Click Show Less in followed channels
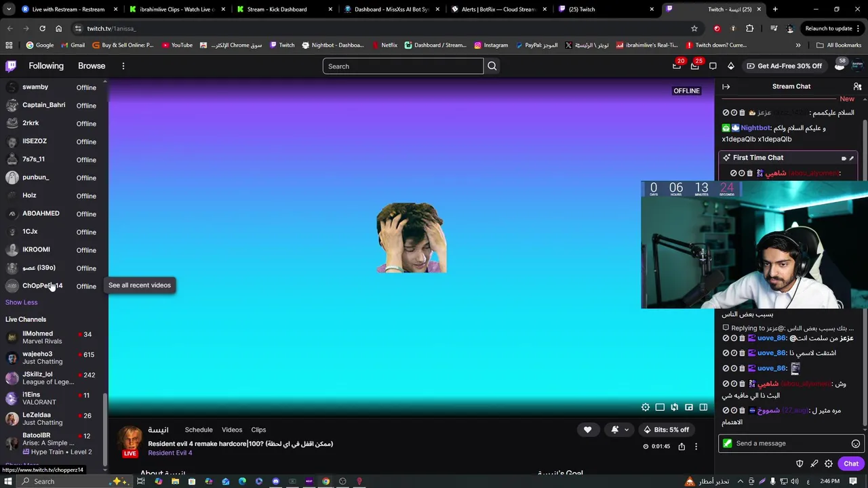This screenshot has height=488, width=868. tap(22, 302)
